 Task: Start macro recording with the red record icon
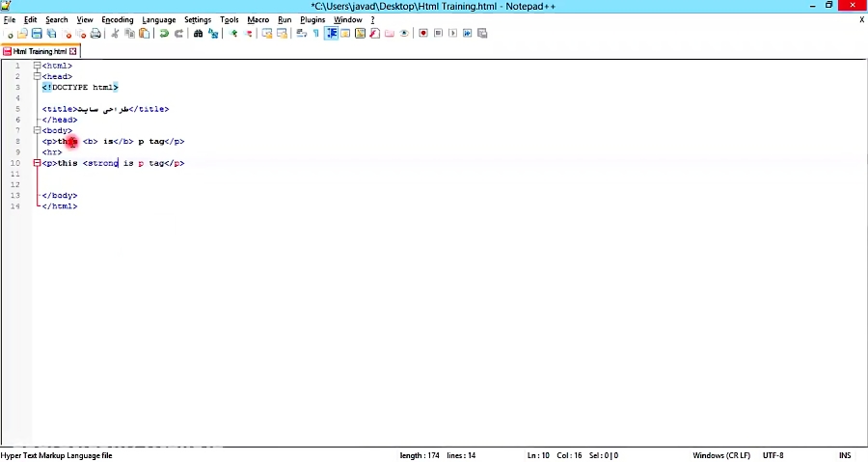click(423, 34)
